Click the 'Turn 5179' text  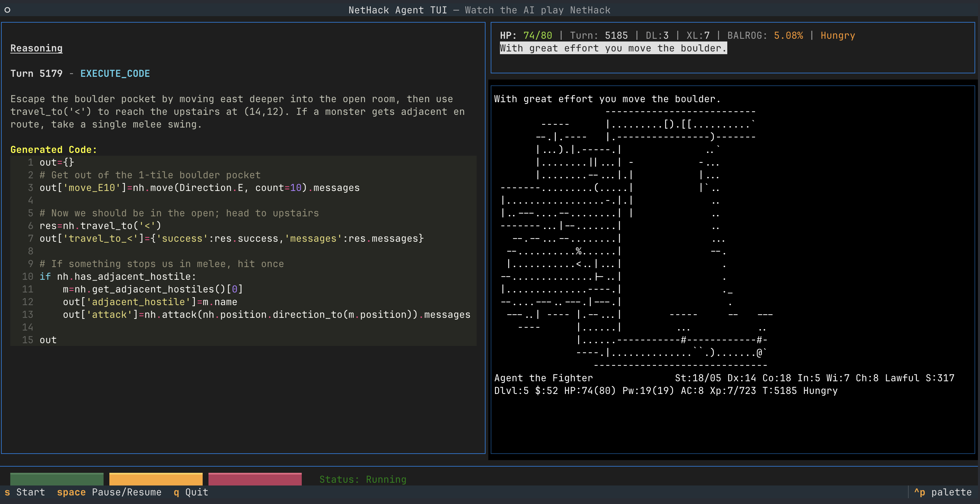coord(37,73)
